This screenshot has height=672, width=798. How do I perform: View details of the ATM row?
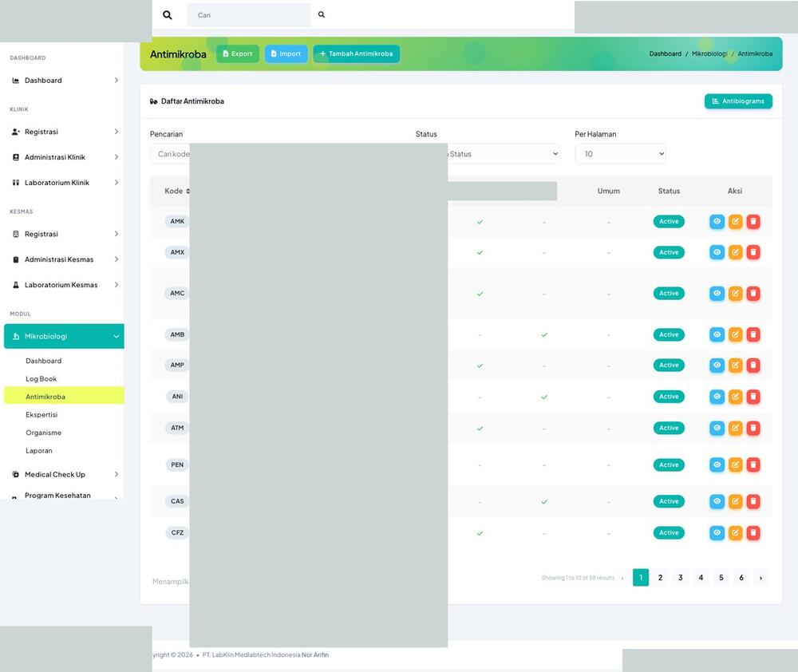pos(717,428)
